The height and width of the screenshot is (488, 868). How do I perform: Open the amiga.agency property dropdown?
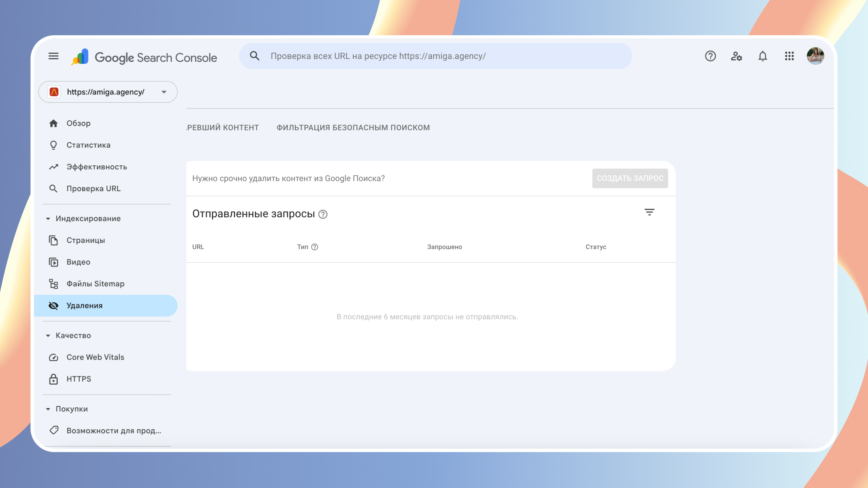[x=108, y=92]
